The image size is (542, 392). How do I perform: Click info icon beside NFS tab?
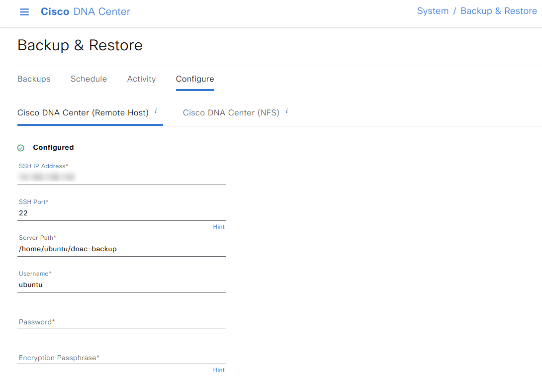(286, 111)
